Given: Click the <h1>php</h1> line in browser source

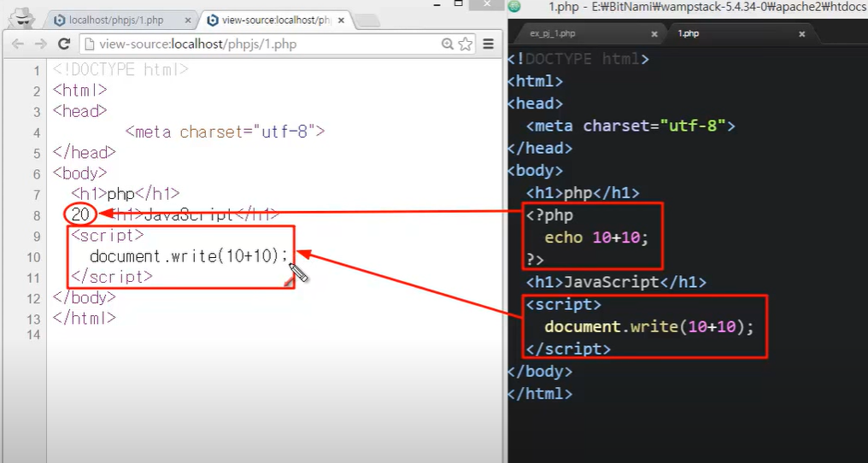Looking at the screenshot, I should point(126,194).
